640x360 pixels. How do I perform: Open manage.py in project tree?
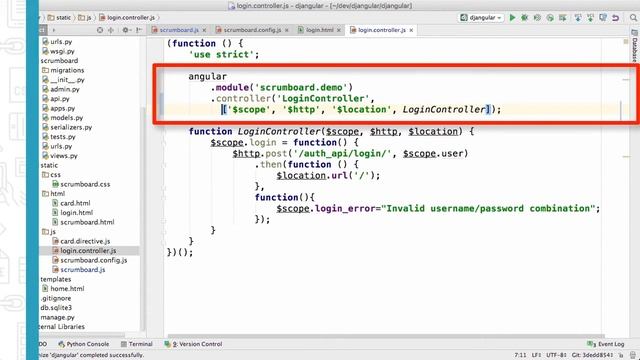click(x=57, y=317)
